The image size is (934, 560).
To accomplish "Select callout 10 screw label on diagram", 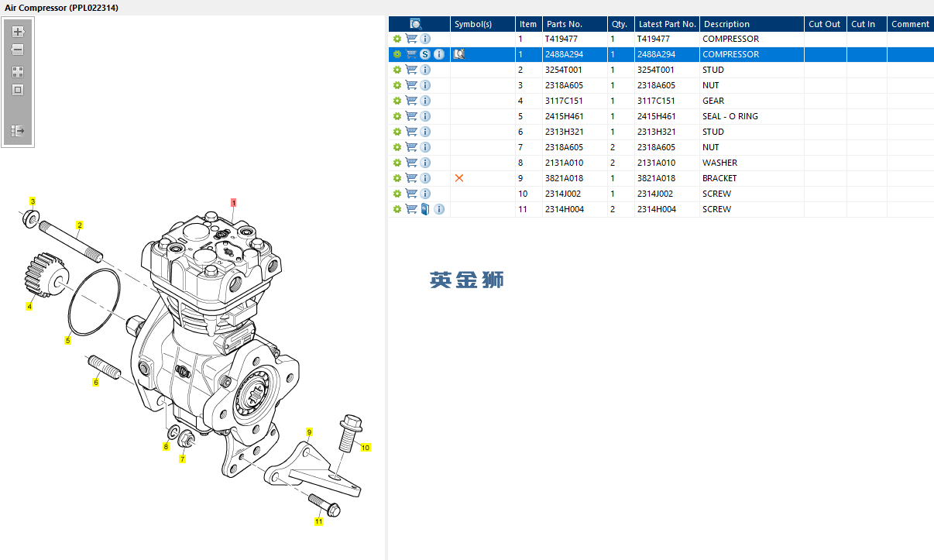I will coord(366,447).
